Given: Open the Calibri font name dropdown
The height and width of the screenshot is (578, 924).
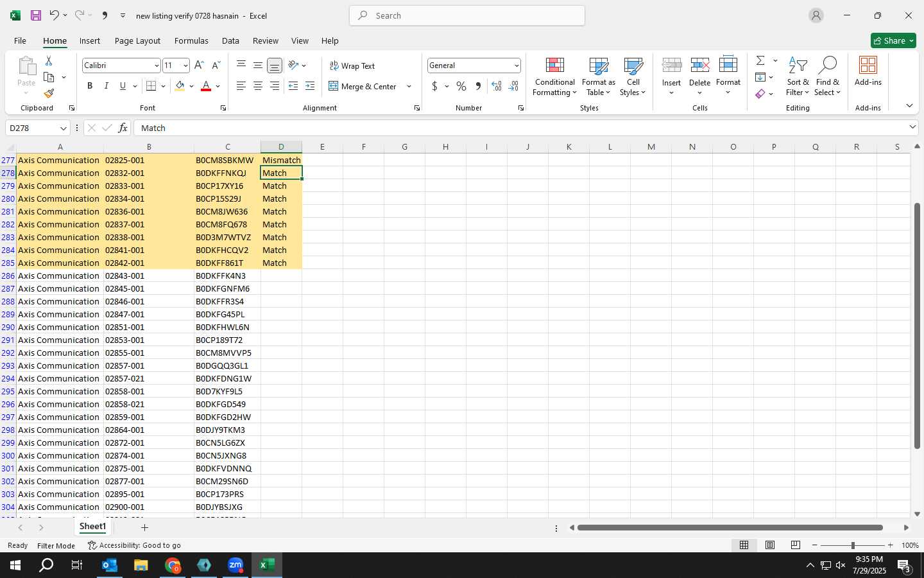Looking at the screenshot, I should 156,66.
